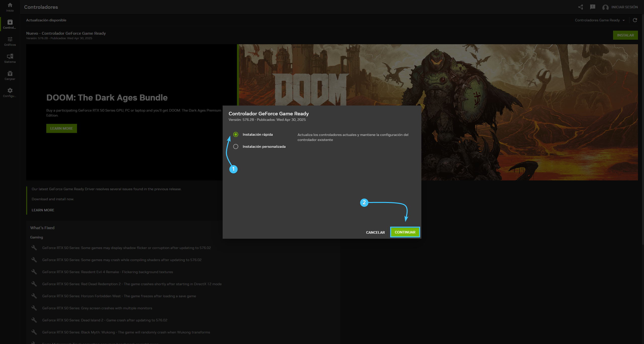Click wrench icon beside Red Dead Redemption fix
This screenshot has width=644, height=344.
pos(34,284)
